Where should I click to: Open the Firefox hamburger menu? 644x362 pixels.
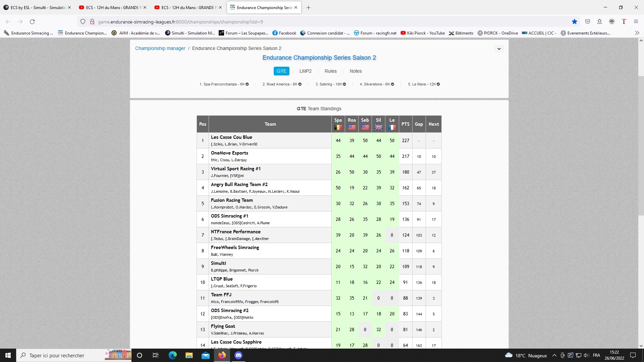(x=636, y=22)
